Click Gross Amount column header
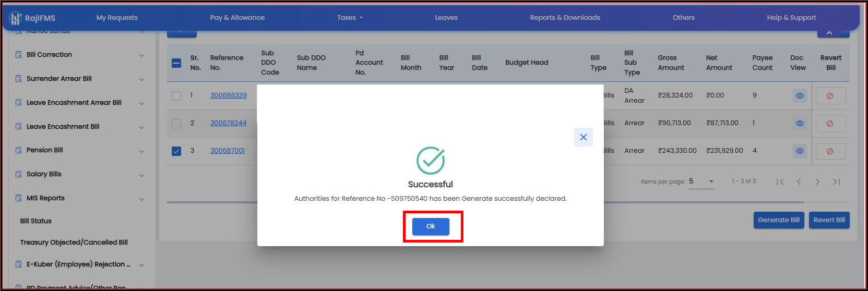 pos(671,63)
